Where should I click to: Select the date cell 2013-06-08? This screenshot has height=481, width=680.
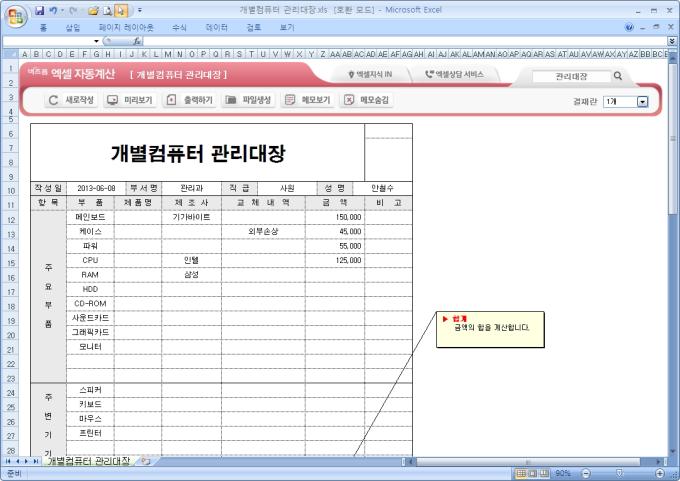coord(96,188)
